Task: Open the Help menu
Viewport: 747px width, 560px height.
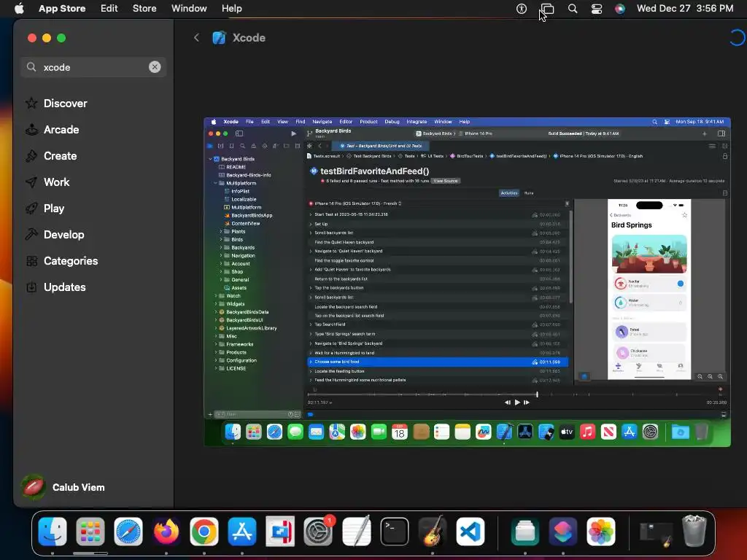Action: [231, 9]
